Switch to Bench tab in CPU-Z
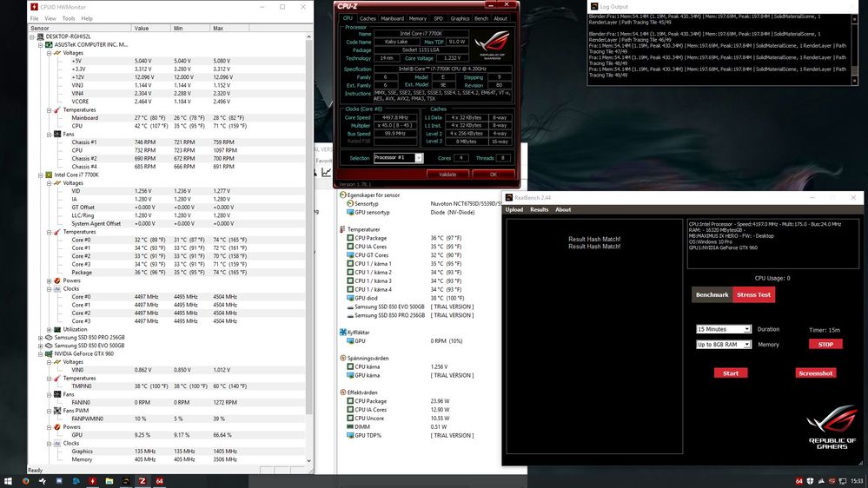868x488 pixels. [x=481, y=18]
